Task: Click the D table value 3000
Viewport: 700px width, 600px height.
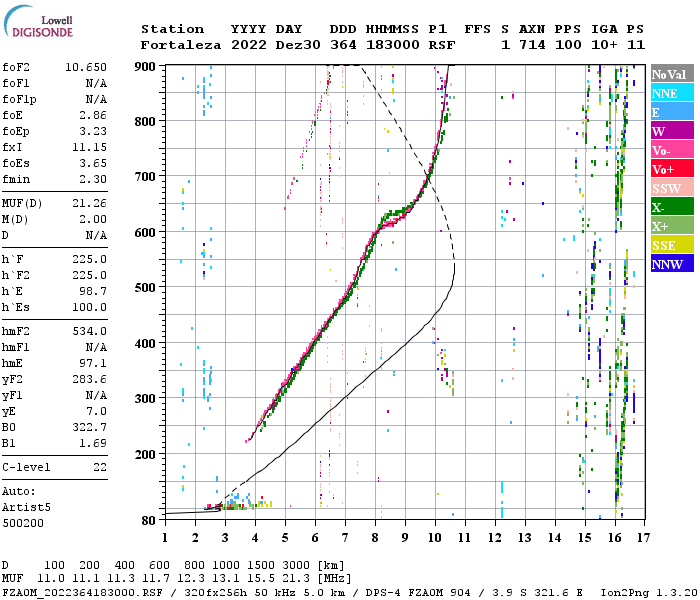Action: (296, 566)
